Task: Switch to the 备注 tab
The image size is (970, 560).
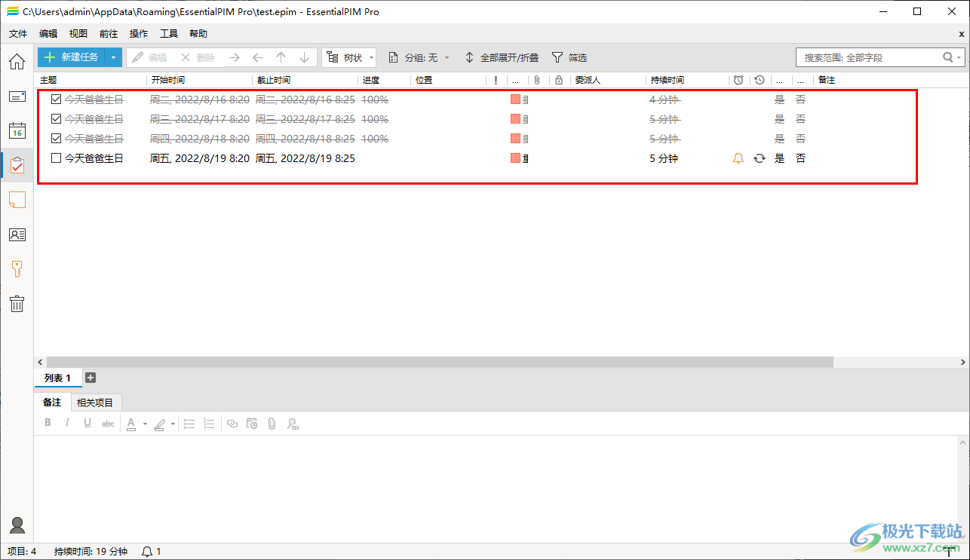Action: tap(52, 402)
